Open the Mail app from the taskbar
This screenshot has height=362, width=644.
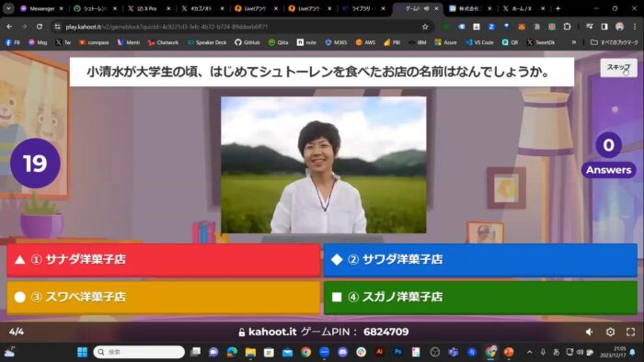click(287, 352)
